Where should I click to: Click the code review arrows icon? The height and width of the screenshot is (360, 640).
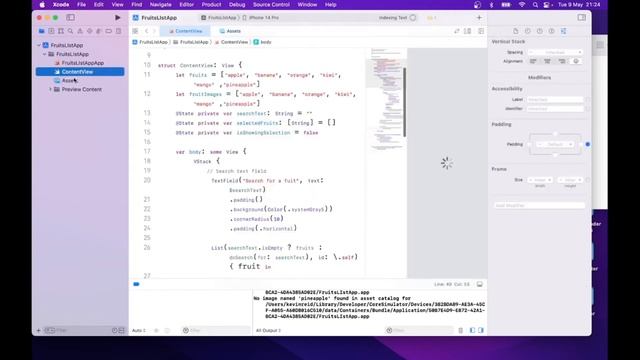(x=457, y=31)
